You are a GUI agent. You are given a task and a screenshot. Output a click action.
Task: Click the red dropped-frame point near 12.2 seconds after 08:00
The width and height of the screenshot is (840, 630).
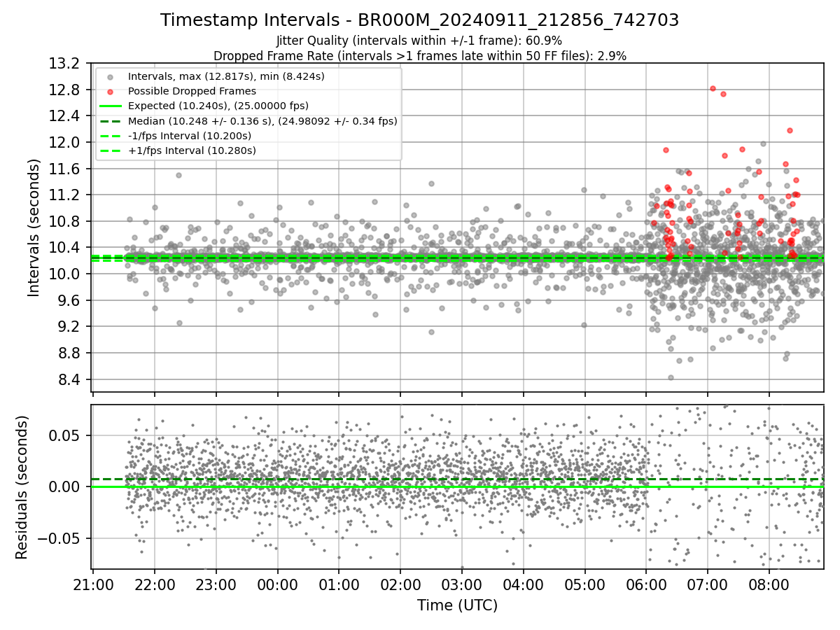tap(790, 130)
